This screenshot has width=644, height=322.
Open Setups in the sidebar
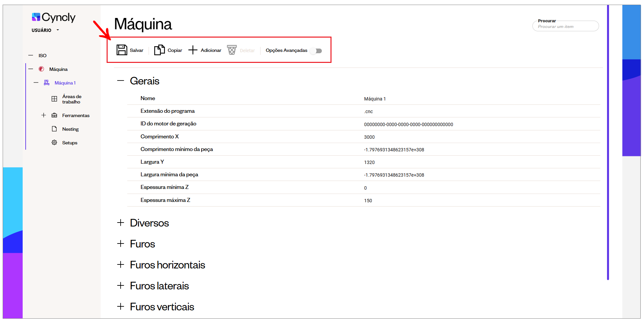(x=70, y=143)
